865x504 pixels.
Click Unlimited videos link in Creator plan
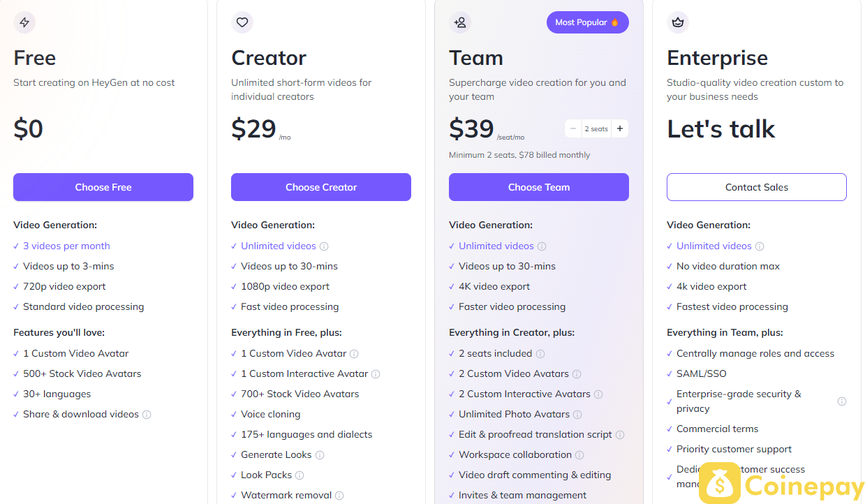tap(279, 246)
